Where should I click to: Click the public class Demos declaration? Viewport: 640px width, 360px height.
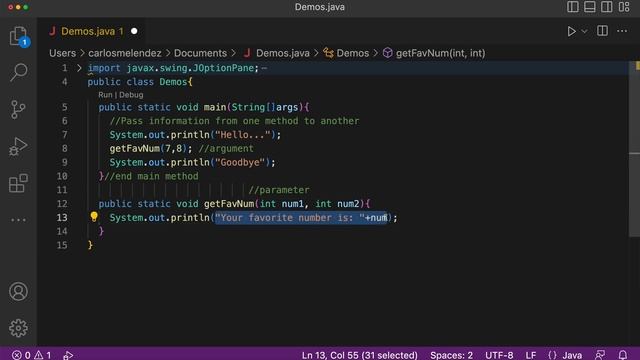click(140, 82)
